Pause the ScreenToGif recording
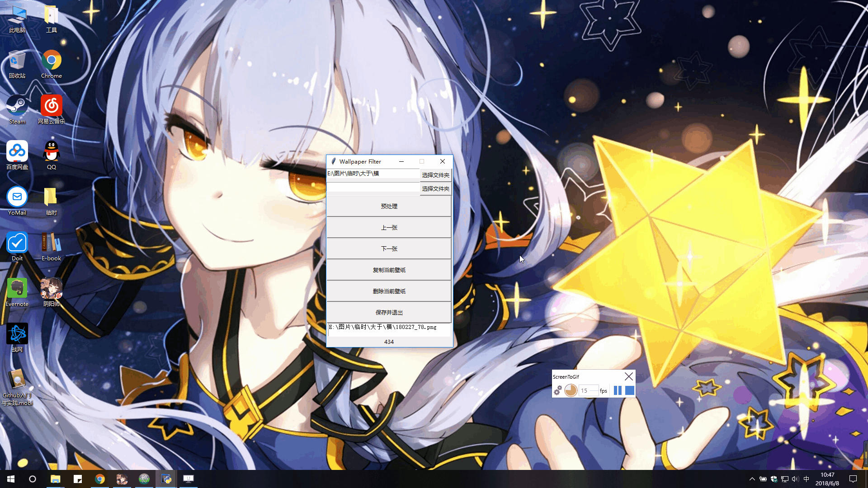The width and height of the screenshot is (868, 488). coord(618,390)
